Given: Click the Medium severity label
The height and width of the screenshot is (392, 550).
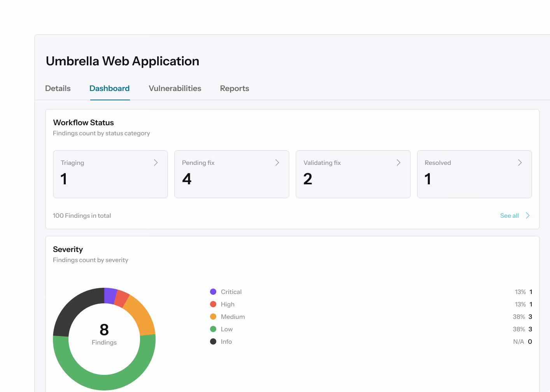Looking at the screenshot, I should (233, 317).
